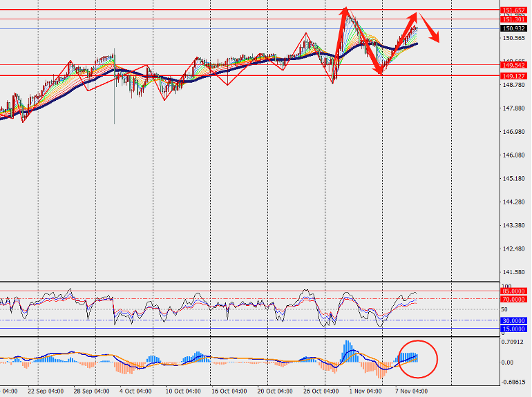532x397 pixels.
Task: Click the 143.380 price axis value
Action: coord(513,225)
